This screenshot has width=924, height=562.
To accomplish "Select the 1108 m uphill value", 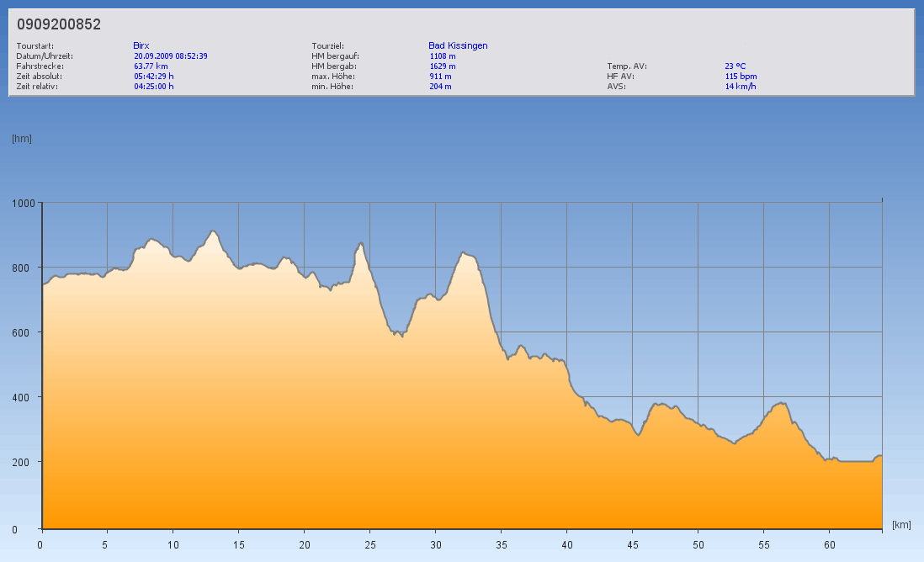I will [x=443, y=56].
